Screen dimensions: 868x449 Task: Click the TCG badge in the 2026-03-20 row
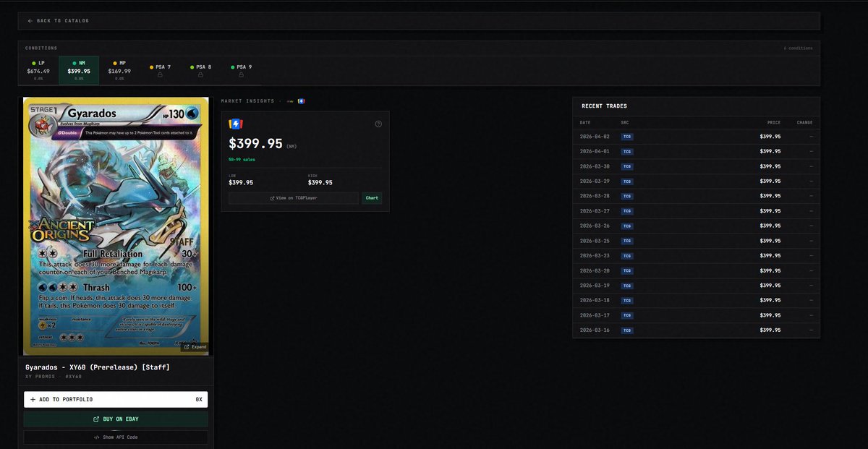tap(627, 270)
